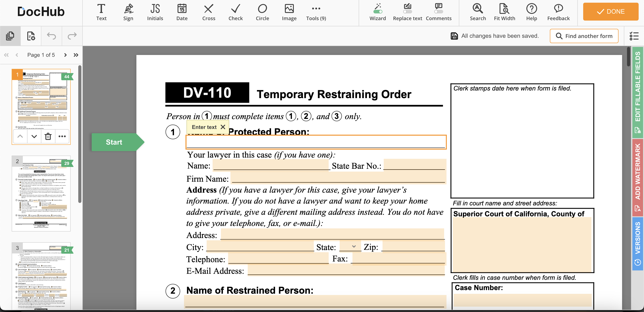Toggle the Replace text switch

(407, 11)
